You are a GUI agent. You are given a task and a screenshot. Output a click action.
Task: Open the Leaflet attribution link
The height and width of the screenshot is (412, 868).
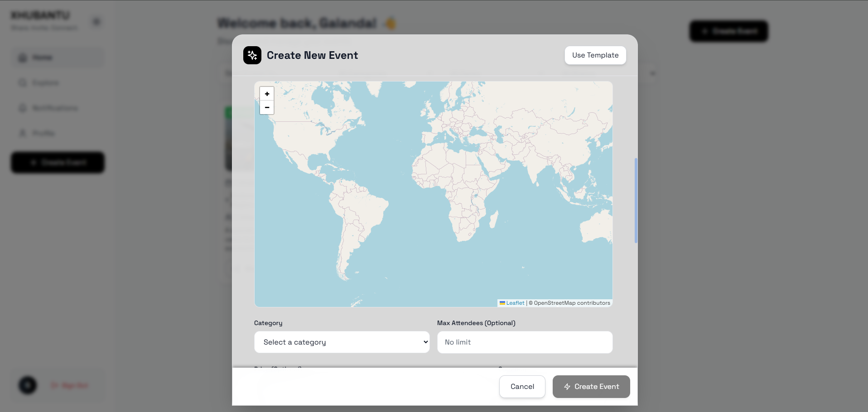coord(515,303)
